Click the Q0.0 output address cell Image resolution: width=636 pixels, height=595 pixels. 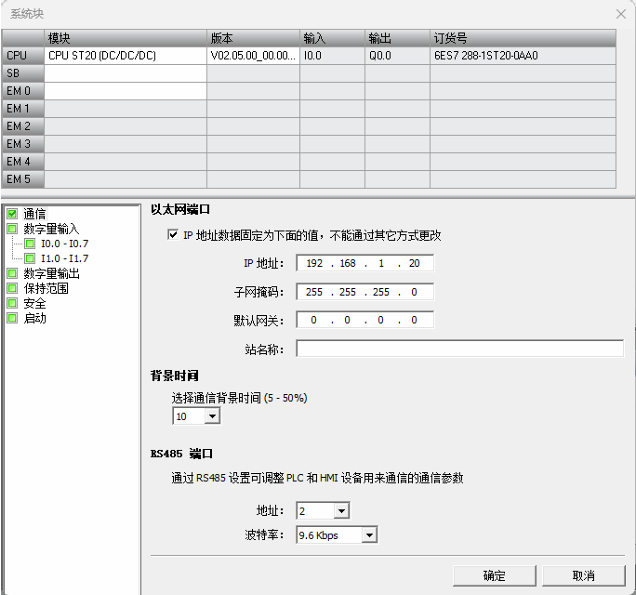398,56
